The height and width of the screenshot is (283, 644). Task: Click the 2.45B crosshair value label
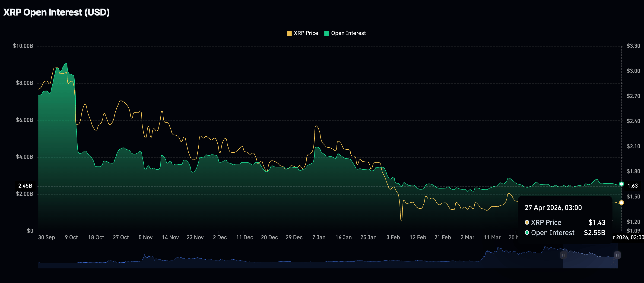click(25, 186)
